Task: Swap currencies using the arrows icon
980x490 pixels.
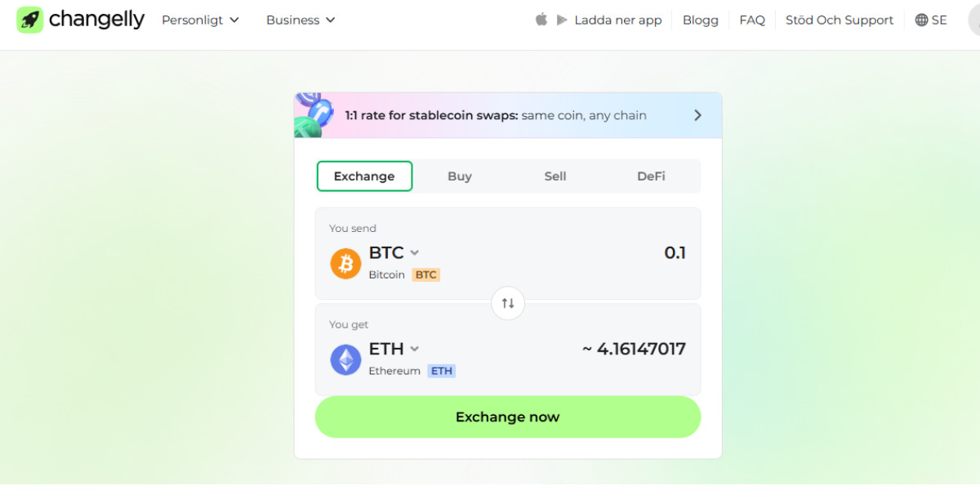Action: 507,303
